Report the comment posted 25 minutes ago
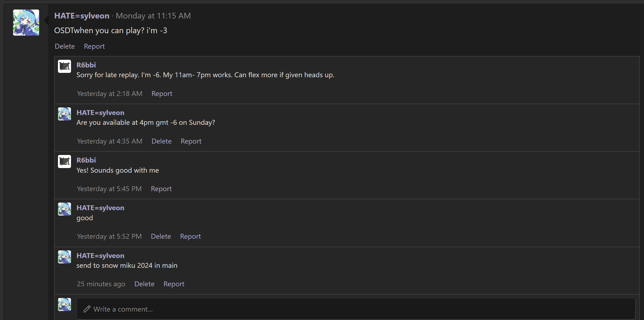This screenshot has height=320, width=644. coord(174,284)
